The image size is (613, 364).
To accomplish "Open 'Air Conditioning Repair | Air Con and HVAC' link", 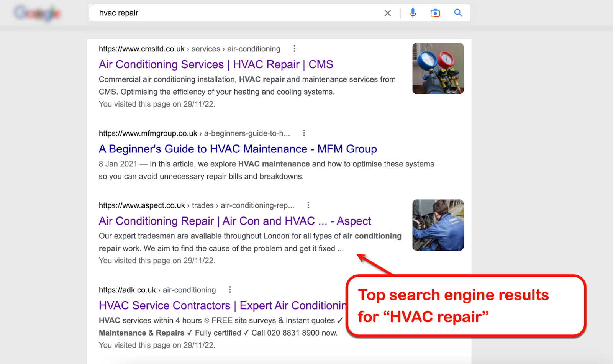I will [235, 221].
